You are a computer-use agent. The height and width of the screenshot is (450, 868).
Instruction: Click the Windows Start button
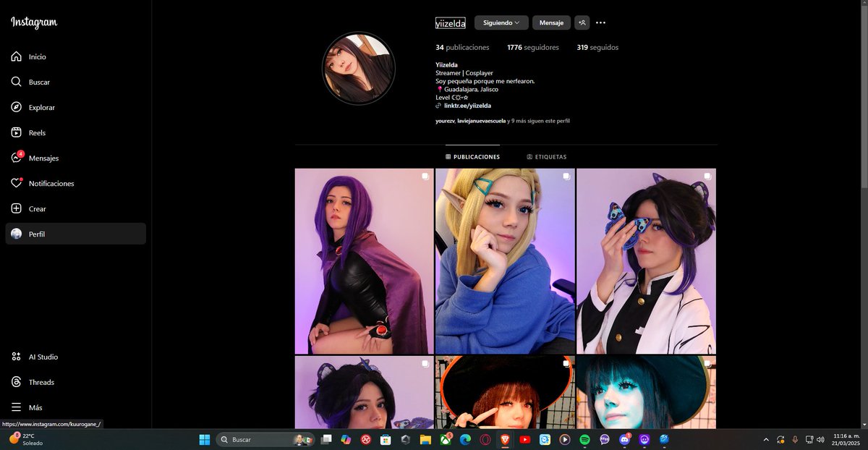click(x=205, y=439)
